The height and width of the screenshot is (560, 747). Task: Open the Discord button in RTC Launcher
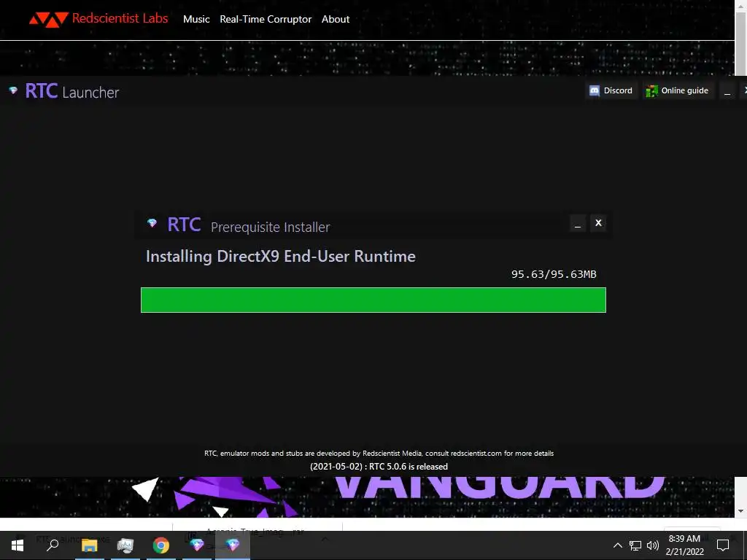click(611, 90)
